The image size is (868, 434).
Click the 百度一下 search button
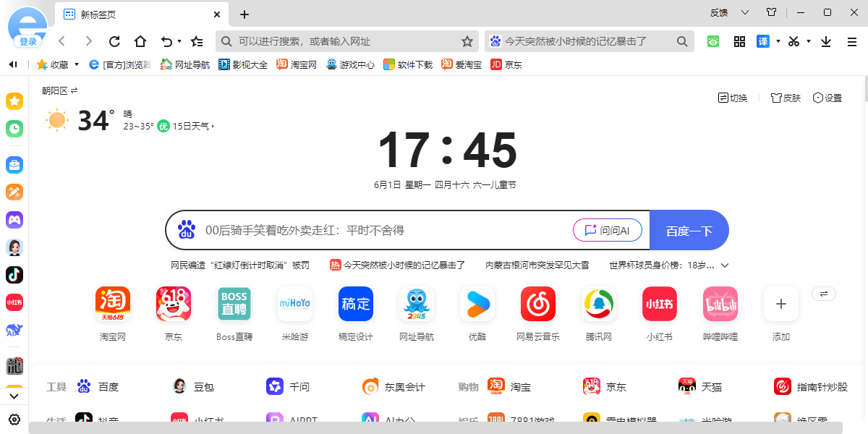pos(689,231)
